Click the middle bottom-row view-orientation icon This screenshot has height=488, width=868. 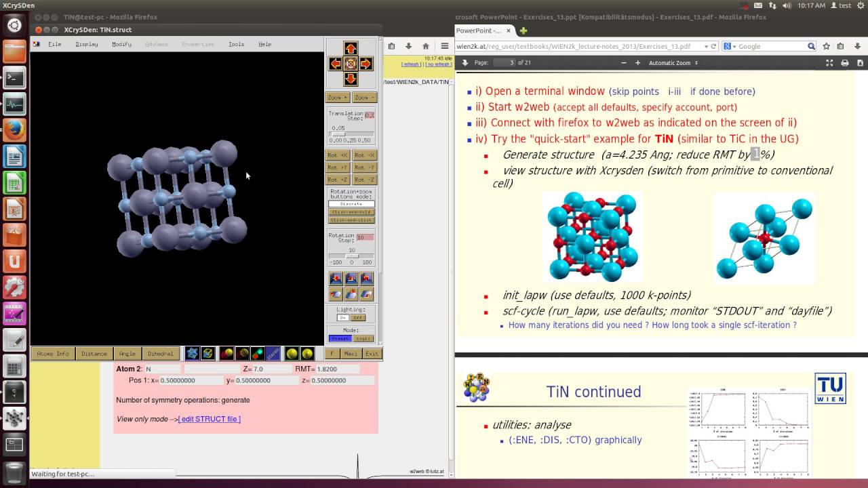[351, 294]
